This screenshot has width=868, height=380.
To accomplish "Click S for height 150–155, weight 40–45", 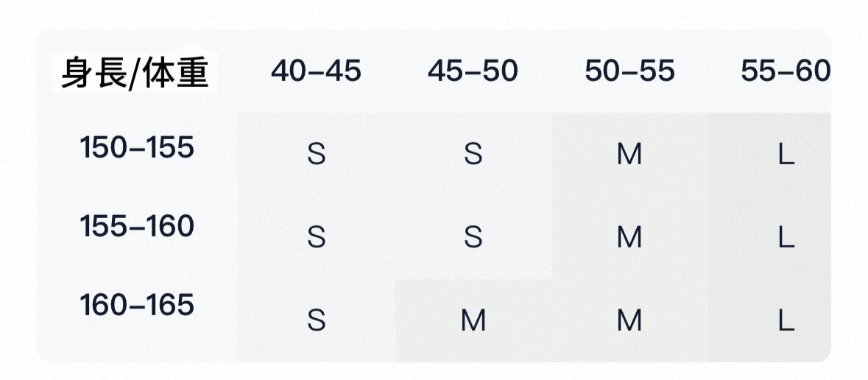I will coord(316,155).
